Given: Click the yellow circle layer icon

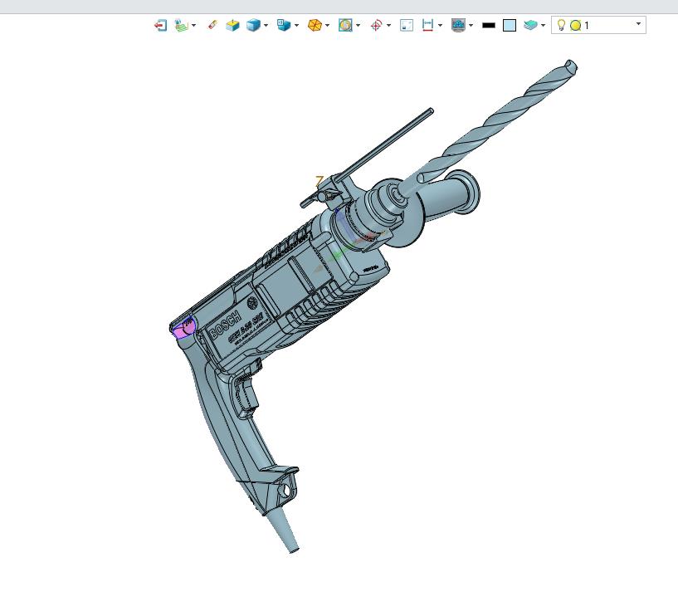Looking at the screenshot, I should [576, 26].
